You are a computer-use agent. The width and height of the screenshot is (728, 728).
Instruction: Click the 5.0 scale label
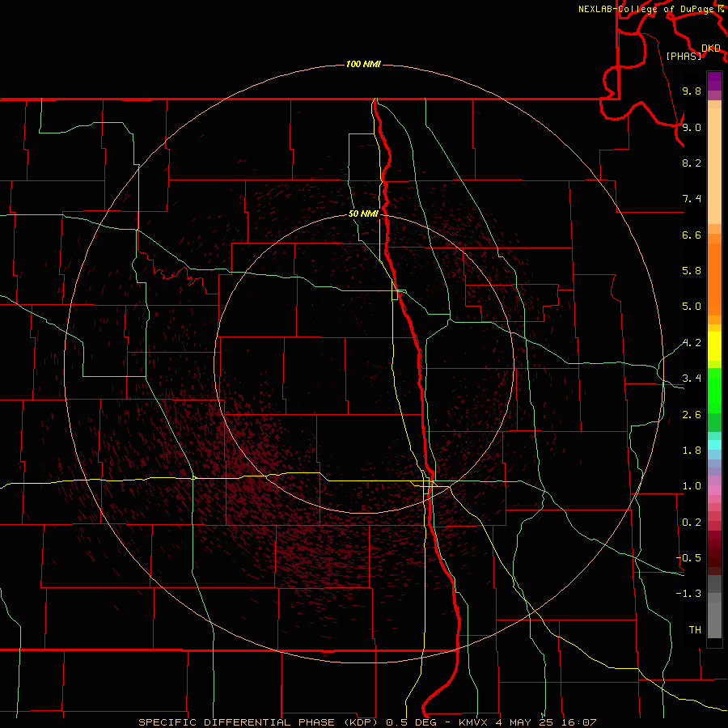[x=692, y=307]
